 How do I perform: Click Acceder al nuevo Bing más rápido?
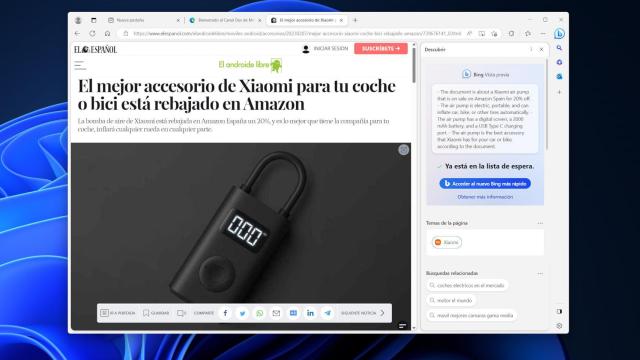click(x=485, y=184)
